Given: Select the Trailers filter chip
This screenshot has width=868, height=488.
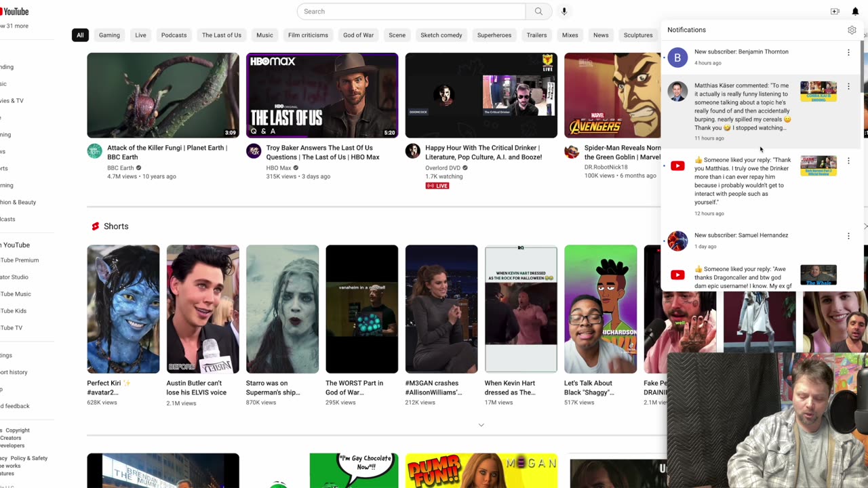Looking at the screenshot, I should pos(536,35).
